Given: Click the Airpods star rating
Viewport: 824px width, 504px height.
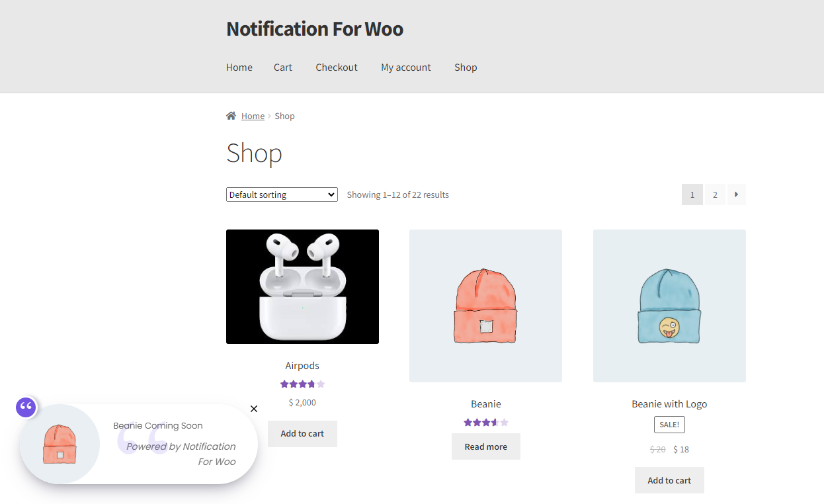Looking at the screenshot, I should [x=302, y=384].
